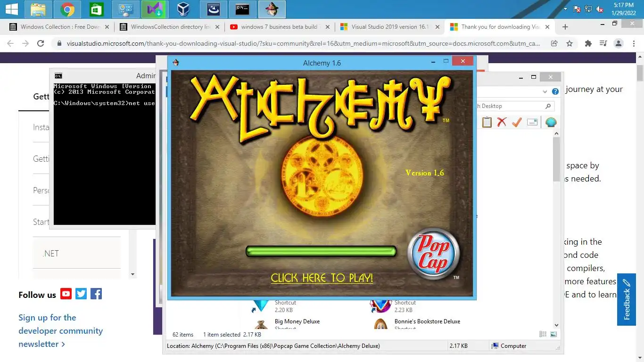644x362 pixels.
Task: Switch to 'windows 7 business beta build' tab
Action: (x=280, y=27)
